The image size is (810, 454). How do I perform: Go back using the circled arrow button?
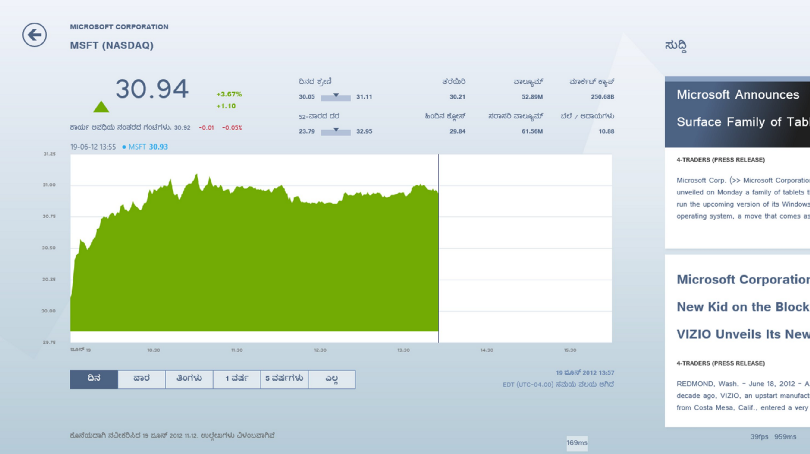tap(35, 35)
